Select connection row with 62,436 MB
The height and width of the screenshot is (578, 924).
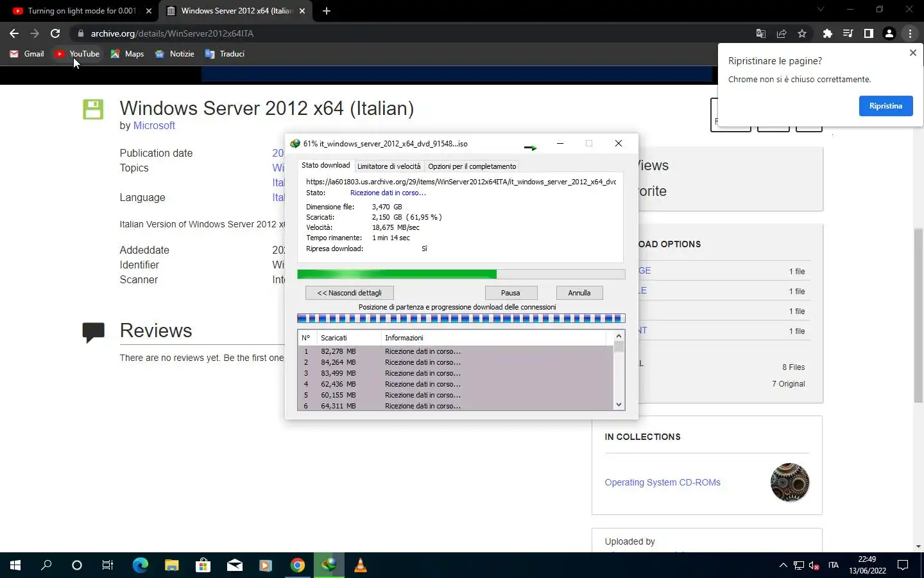click(x=456, y=384)
